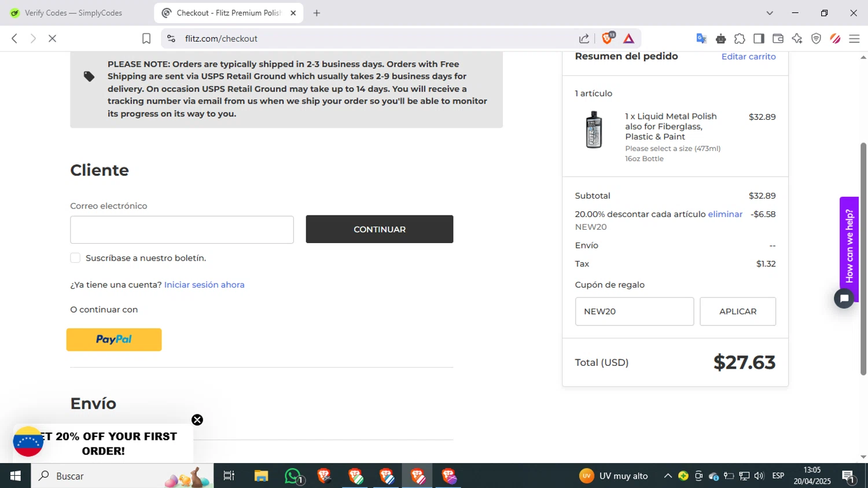868x488 pixels.
Task: Open the robot extension icon
Action: (x=720, y=38)
